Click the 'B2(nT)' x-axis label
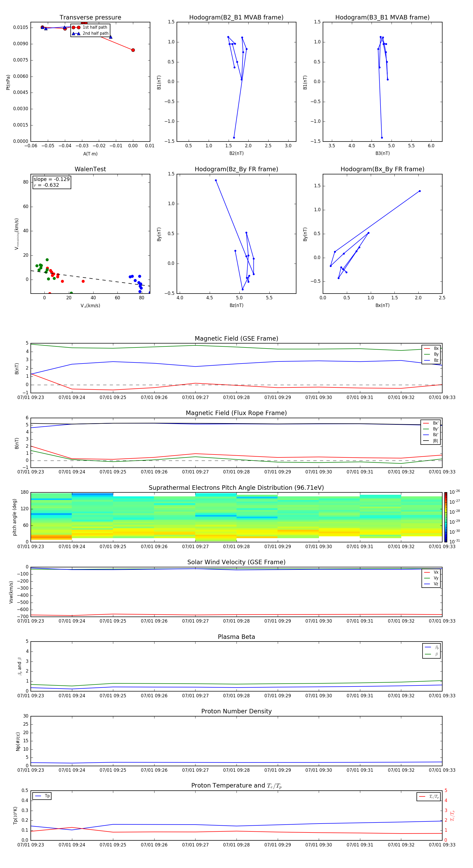Viewport: 473px width, 868px height. coord(236,153)
